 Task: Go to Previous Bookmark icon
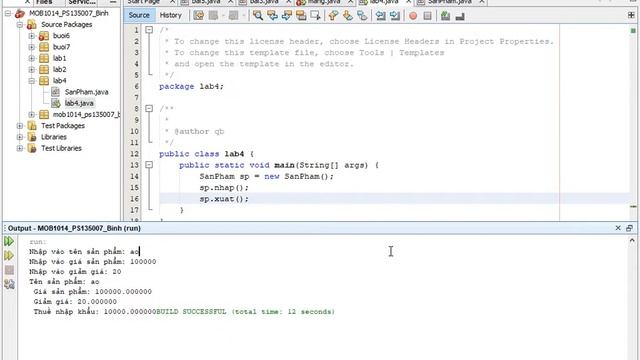pos(333,16)
